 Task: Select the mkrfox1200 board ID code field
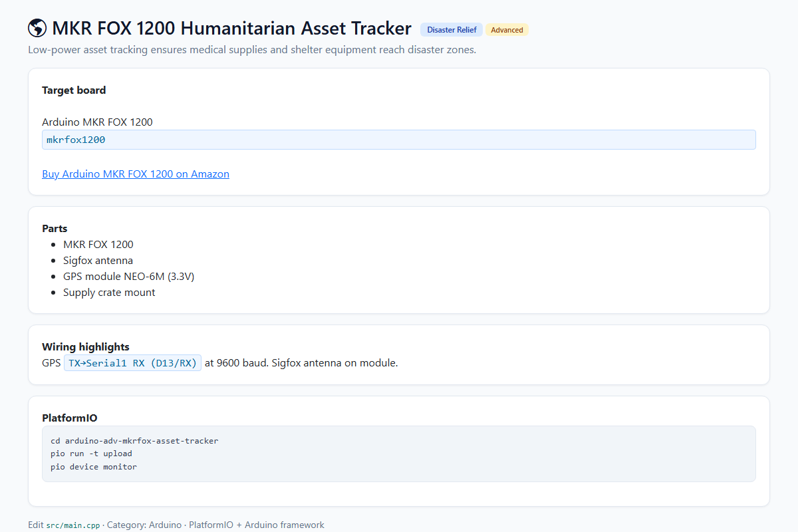click(x=399, y=140)
